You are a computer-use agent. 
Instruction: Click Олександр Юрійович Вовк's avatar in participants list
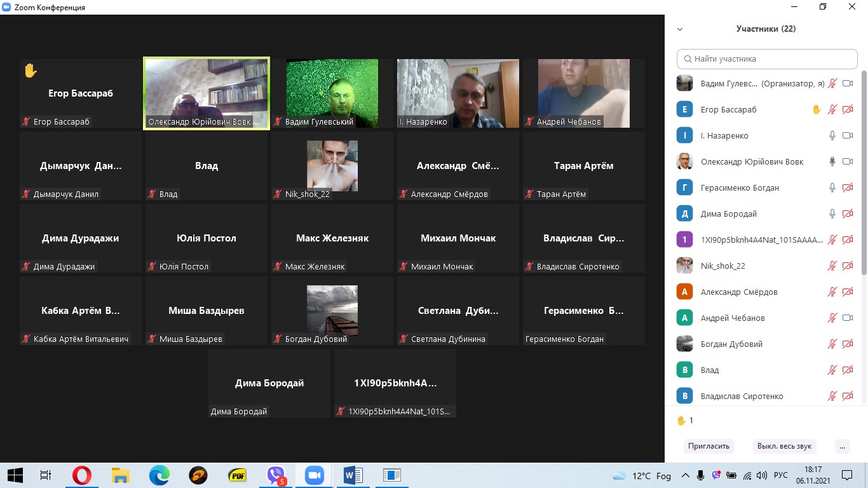[684, 161]
